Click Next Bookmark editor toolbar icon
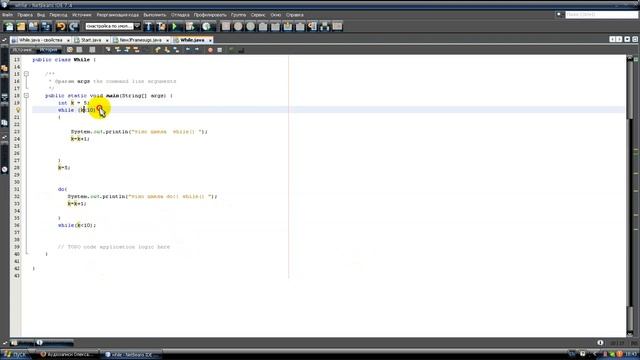This screenshot has width=640, height=360. pos(167,50)
